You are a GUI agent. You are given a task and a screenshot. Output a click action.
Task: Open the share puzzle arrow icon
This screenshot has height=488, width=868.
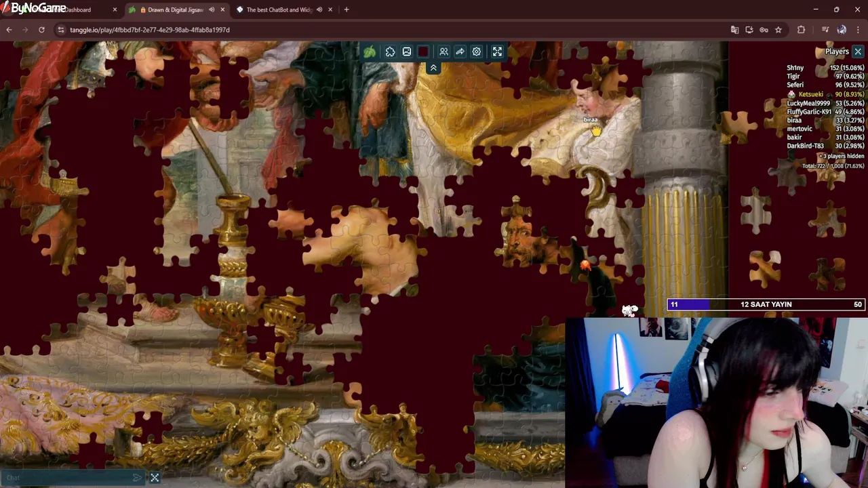(x=460, y=52)
